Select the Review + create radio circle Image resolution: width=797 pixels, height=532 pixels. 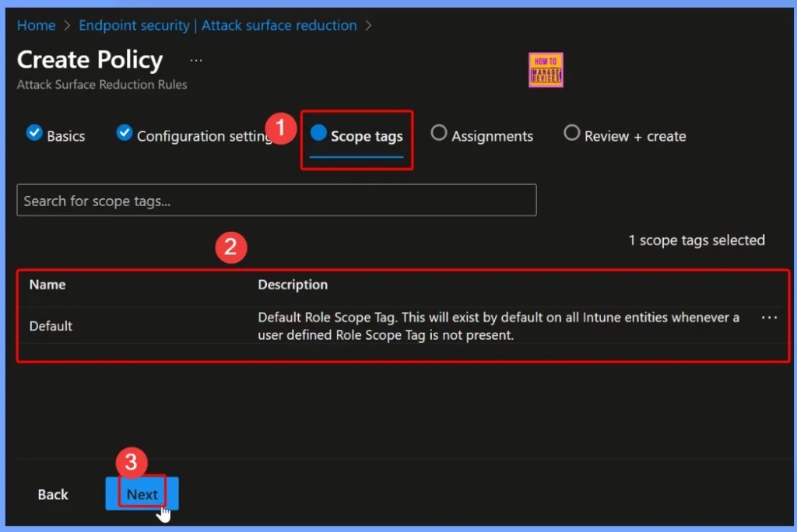coord(572,134)
